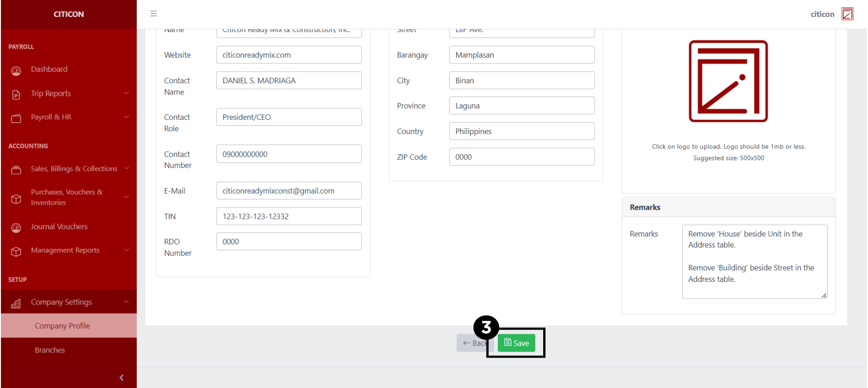Viewport: 868px width, 388px height.
Task: Expand the Management Reports chevron
Action: [126, 250]
